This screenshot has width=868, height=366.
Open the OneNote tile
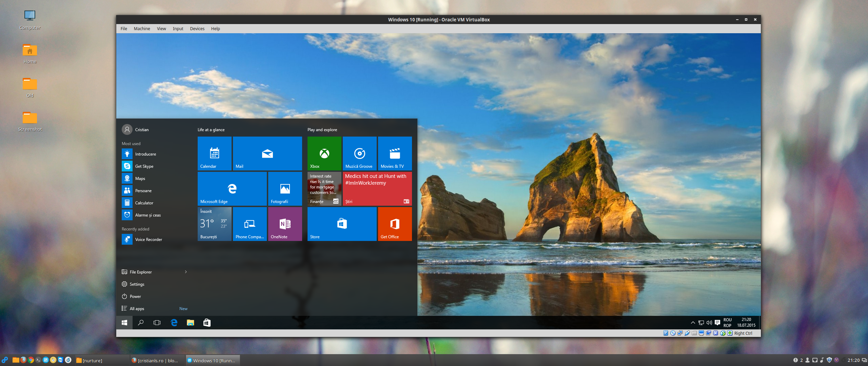click(x=285, y=224)
